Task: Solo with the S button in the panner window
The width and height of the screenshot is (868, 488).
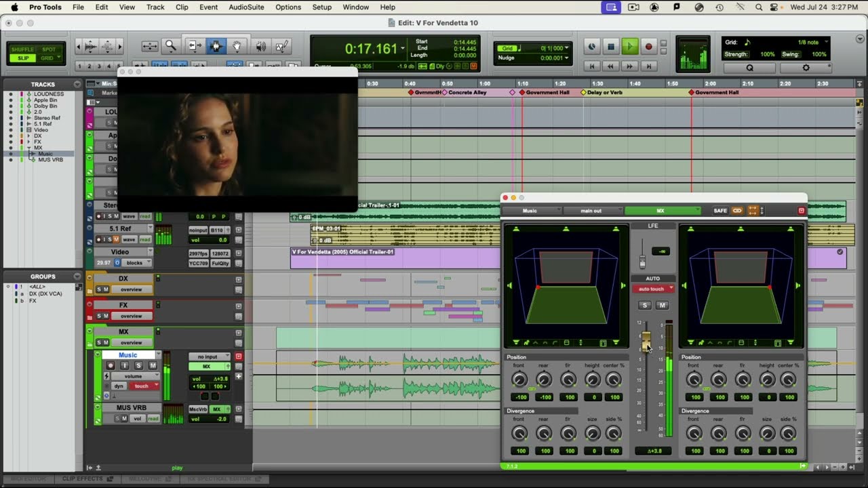Action: click(645, 306)
